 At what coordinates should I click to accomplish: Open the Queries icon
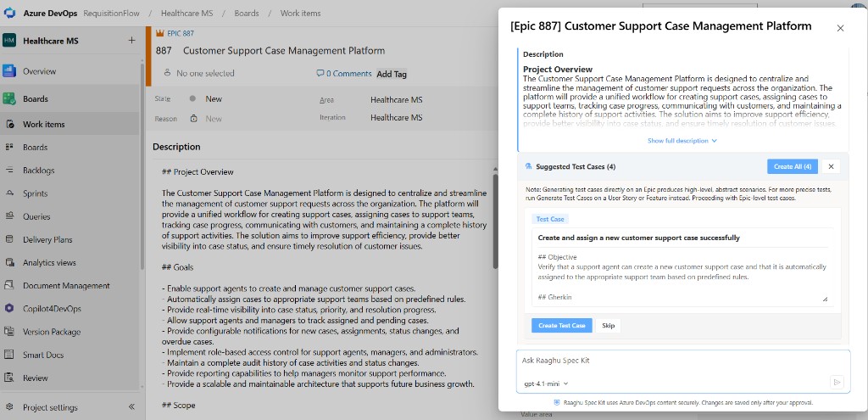[9, 216]
